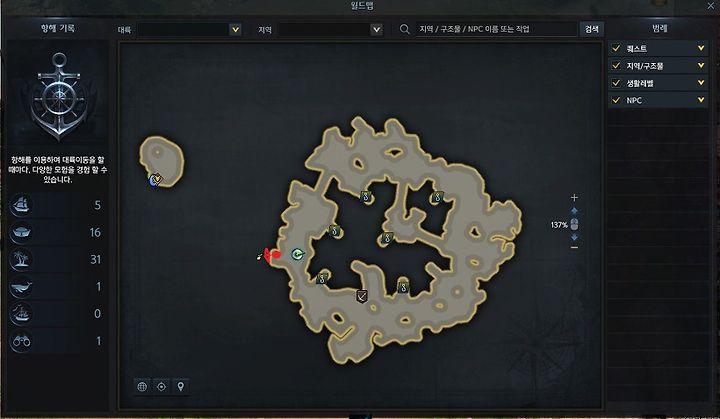720x419 pixels.
Task: Click the red ship marker by the island
Action: coord(271,255)
